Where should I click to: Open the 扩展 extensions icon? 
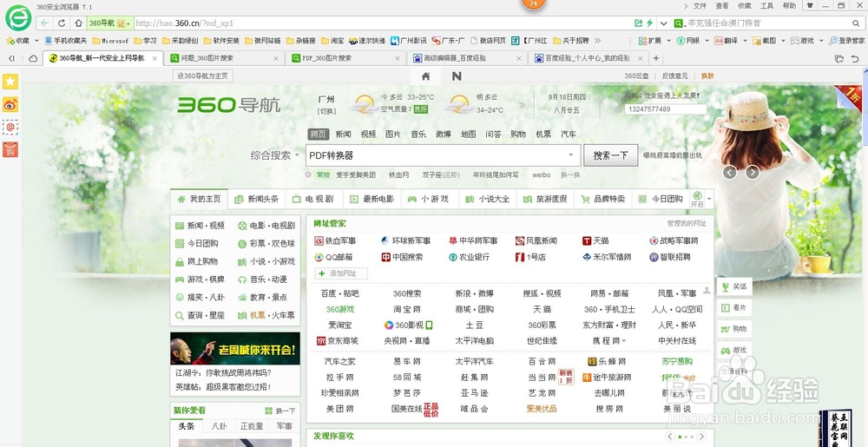coord(642,41)
